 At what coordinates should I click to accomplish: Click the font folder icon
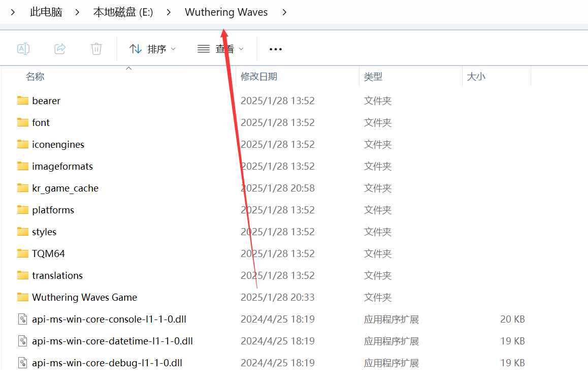click(x=22, y=122)
